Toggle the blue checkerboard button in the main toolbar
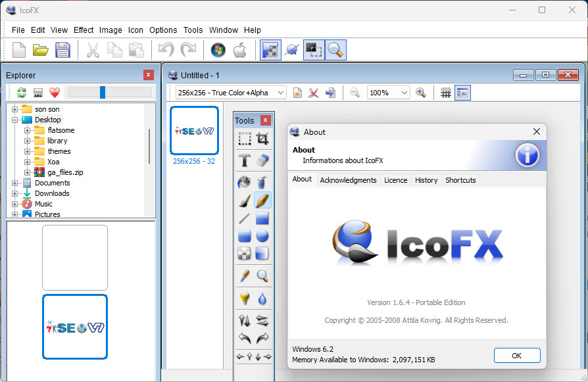Screen dimensions: 588x382 [270, 50]
